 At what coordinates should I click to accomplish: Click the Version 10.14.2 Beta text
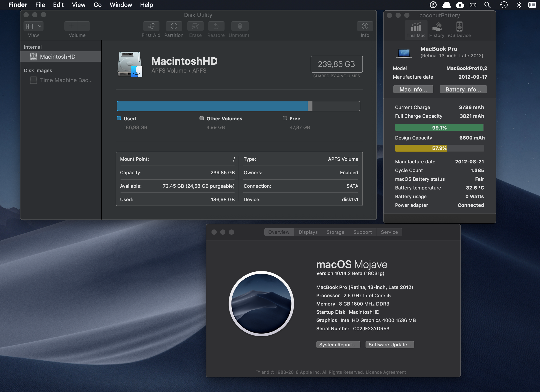point(350,273)
